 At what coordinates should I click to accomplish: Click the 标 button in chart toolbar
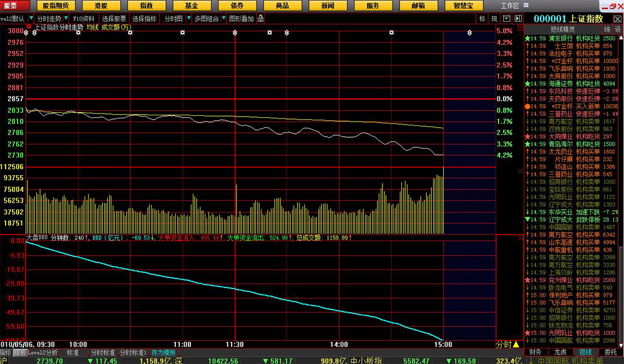pos(482,19)
